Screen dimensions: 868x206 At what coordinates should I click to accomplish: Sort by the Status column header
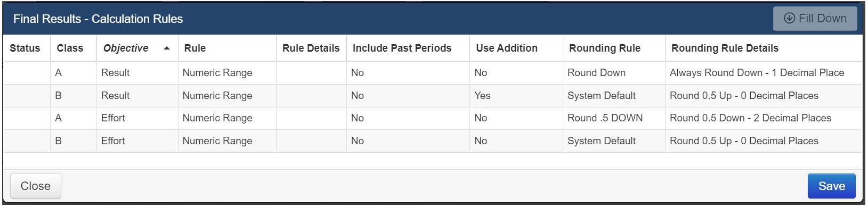pyautogui.click(x=25, y=48)
